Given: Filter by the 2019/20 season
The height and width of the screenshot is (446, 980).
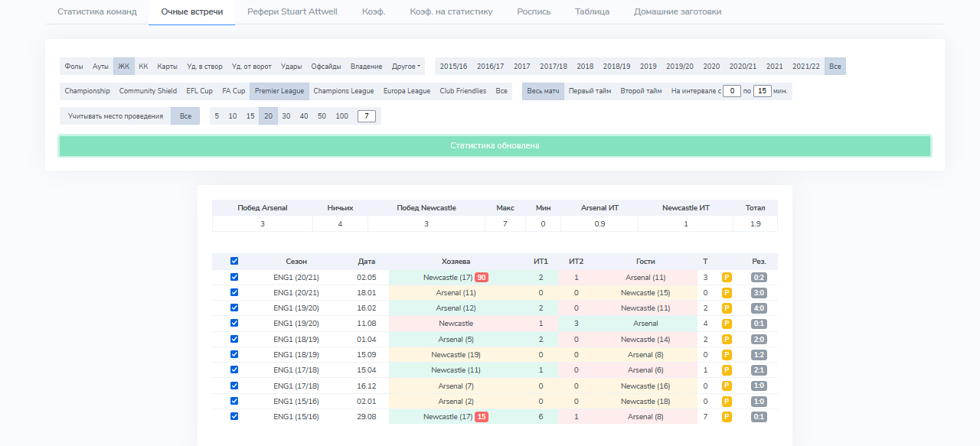Looking at the screenshot, I should 679,67.
